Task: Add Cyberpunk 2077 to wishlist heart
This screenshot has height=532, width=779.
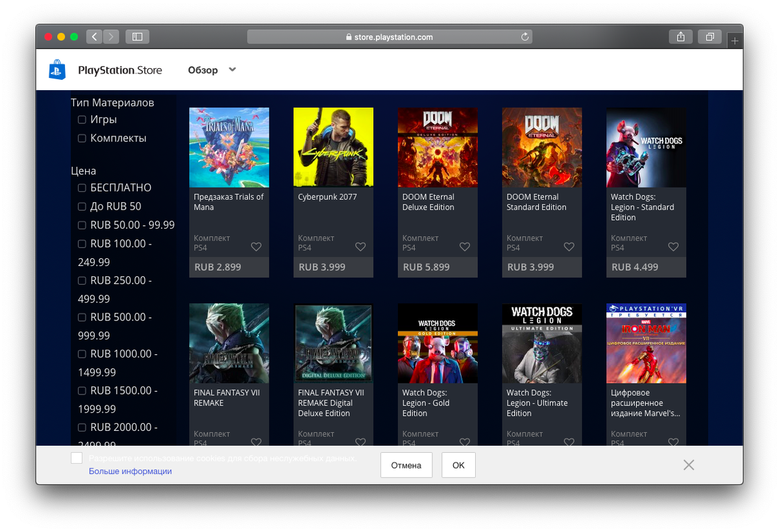Action: [x=360, y=247]
